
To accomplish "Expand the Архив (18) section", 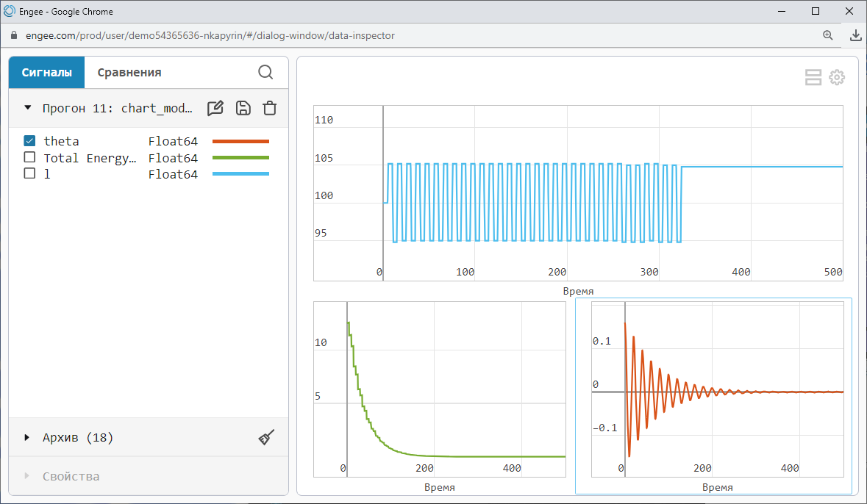I will [x=28, y=438].
